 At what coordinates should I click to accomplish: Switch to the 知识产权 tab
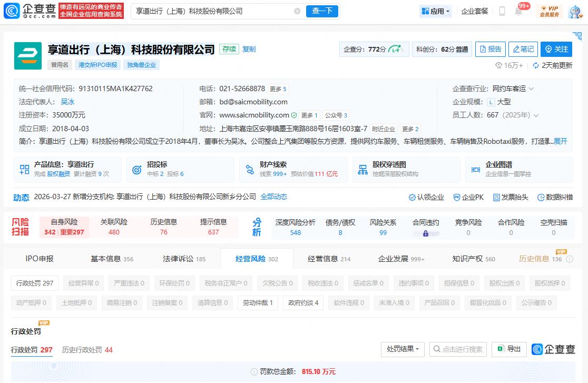[x=473, y=259]
